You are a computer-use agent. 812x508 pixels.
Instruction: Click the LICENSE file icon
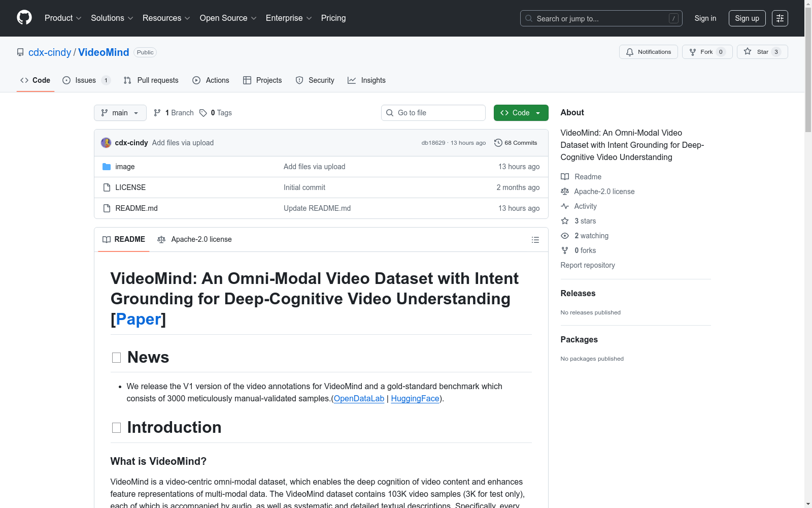107,187
